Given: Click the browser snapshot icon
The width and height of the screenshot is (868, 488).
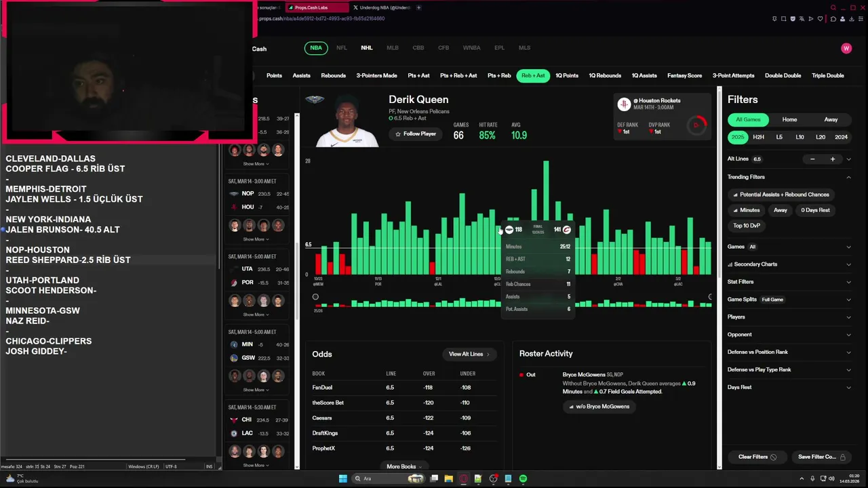Looking at the screenshot, I should tap(784, 19).
